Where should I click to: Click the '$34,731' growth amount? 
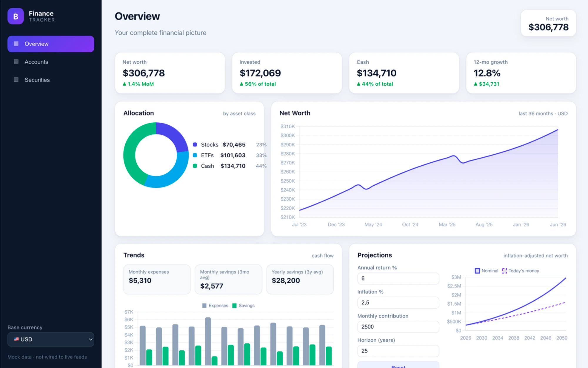point(487,84)
